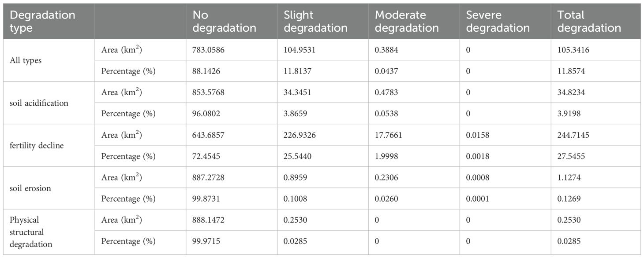The width and height of the screenshot is (644, 258).
Task: Select the 17.7661 moderate degradation value
Action: coord(389,135)
